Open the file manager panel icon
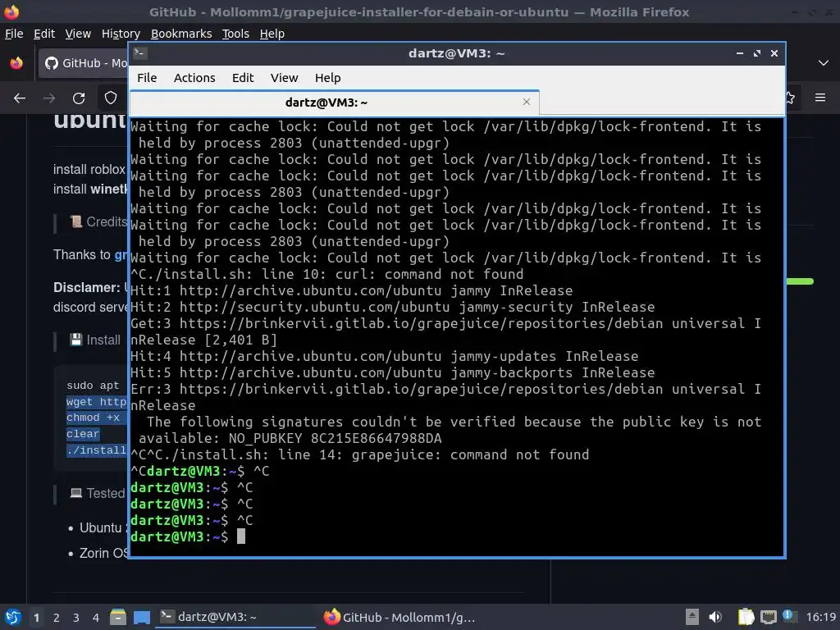Screen dimensions: 840x630 point(118,617)
